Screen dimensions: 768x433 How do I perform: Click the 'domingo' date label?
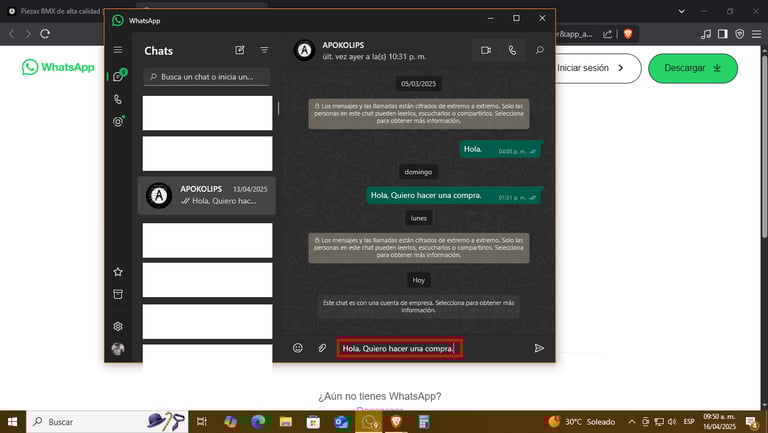419,172
